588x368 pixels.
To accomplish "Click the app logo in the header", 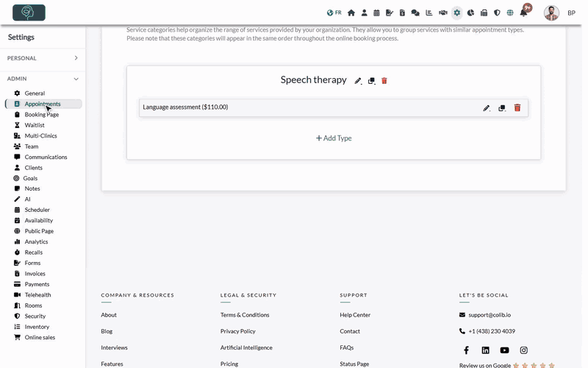I will coord(29,13).
